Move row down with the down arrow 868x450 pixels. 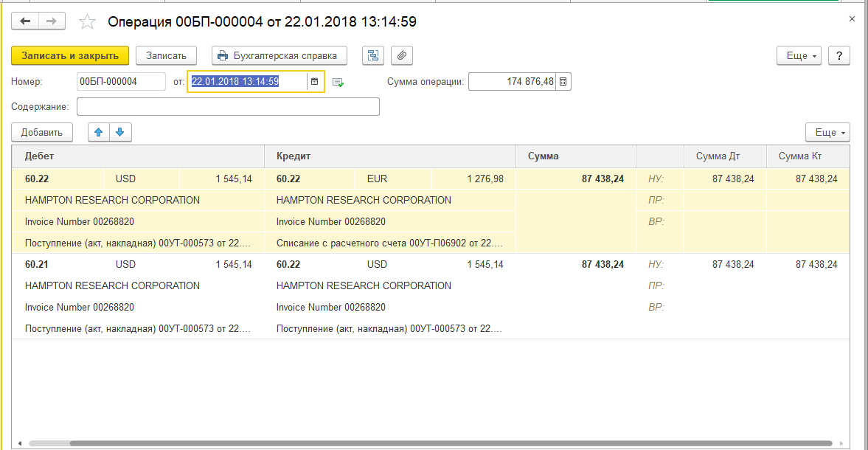pos(120,133)
